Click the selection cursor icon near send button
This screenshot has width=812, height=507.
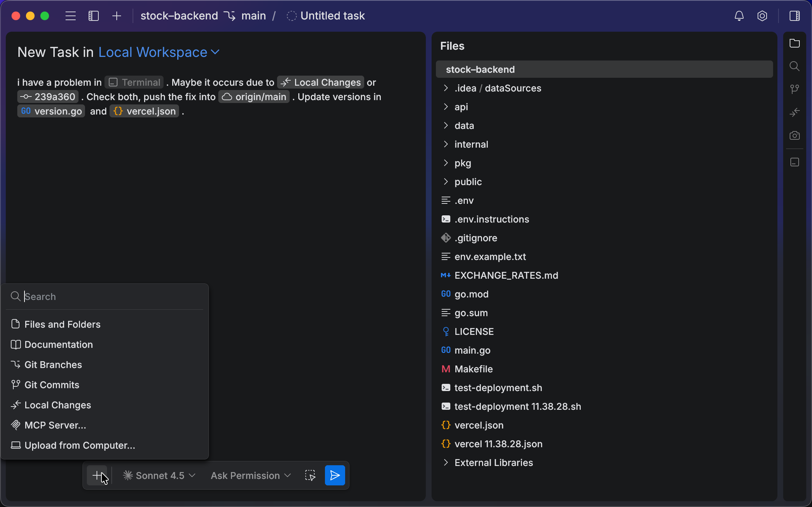(x=310, y=475)
